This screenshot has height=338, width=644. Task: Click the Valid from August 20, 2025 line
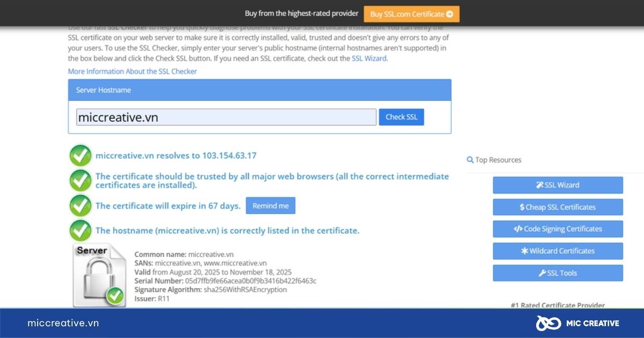(213, 272)
